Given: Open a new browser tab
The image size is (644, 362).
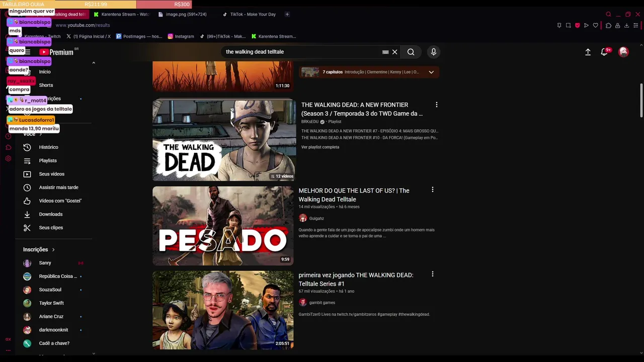Looking at the screenshot, I should tap(287, 14).
